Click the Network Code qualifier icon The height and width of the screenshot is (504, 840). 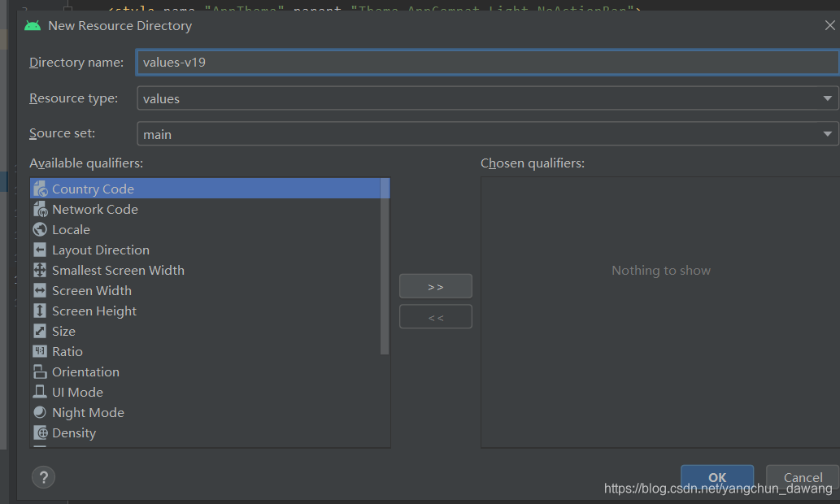pyautogui.click(x=40, y=210)
